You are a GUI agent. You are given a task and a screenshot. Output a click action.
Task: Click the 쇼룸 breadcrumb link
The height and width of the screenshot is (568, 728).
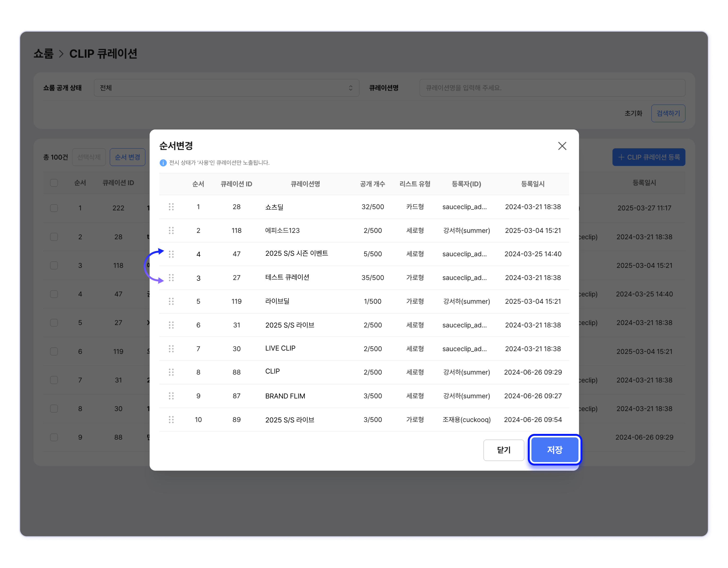coord(44,54)
